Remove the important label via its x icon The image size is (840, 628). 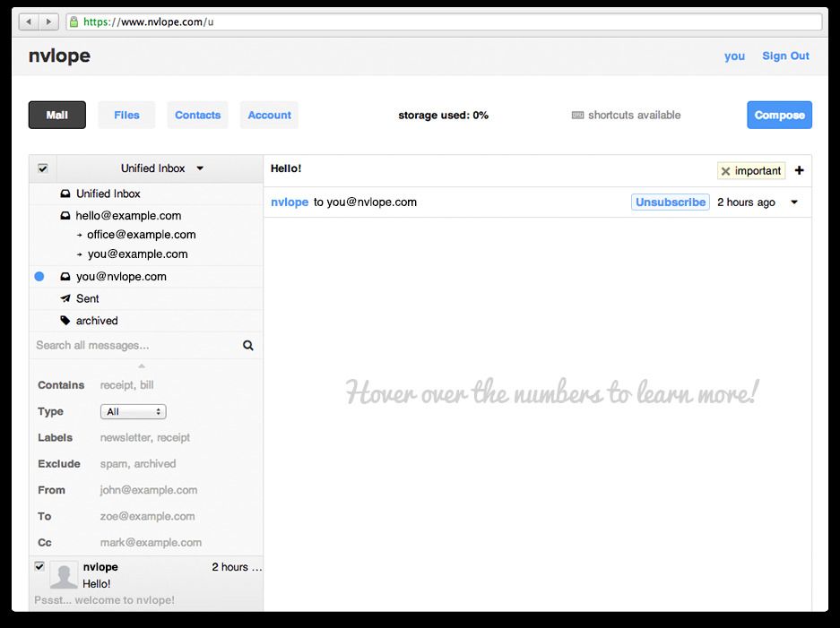pos(725,170)
